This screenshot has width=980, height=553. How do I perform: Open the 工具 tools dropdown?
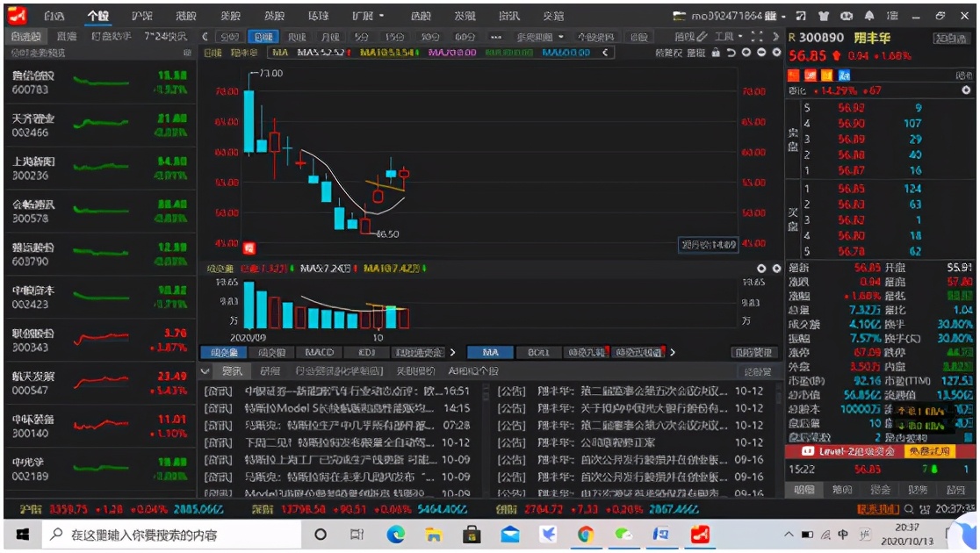coord(728,37)
